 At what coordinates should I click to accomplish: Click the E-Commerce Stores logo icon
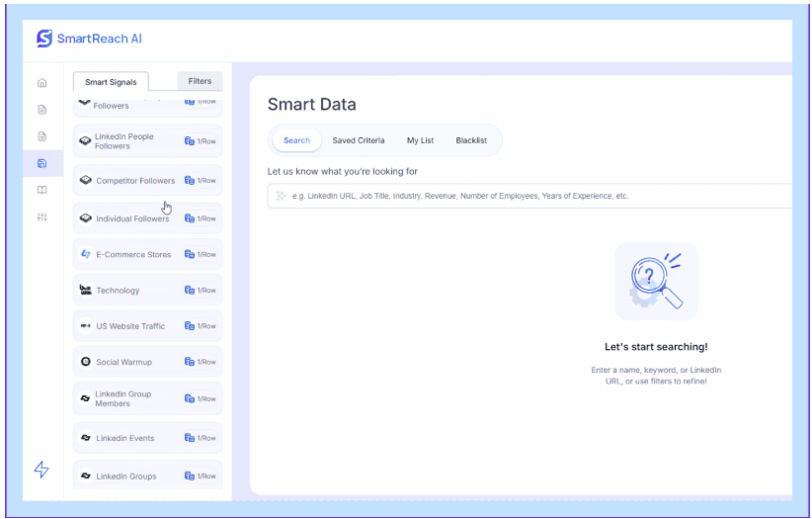point(85,254)
